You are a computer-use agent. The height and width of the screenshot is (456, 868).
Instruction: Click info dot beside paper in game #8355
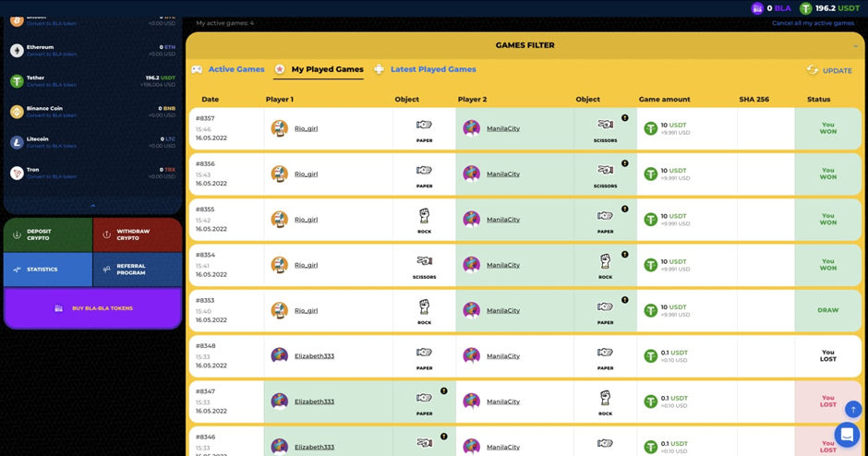[x=624, y=210]
